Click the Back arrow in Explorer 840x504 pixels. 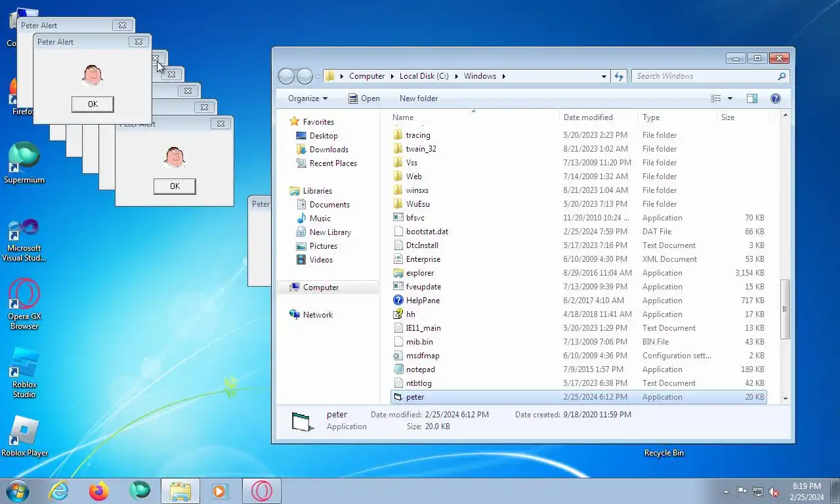(287, 76)
